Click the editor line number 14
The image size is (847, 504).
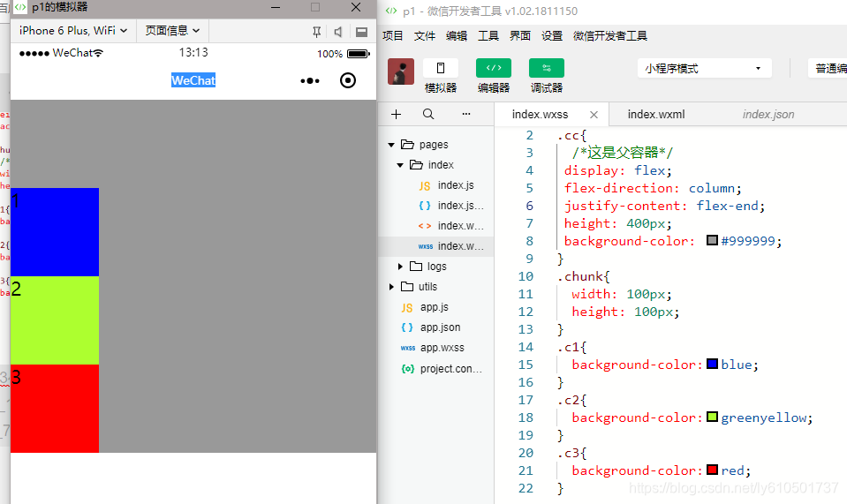[x=525, y=347]
